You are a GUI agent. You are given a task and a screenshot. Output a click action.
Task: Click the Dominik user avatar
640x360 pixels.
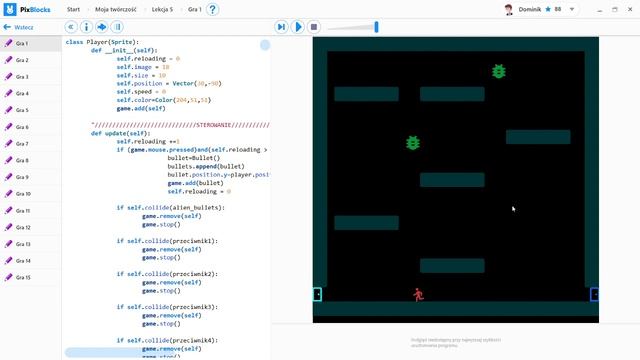pyautogui.click(x=509, y=9)
